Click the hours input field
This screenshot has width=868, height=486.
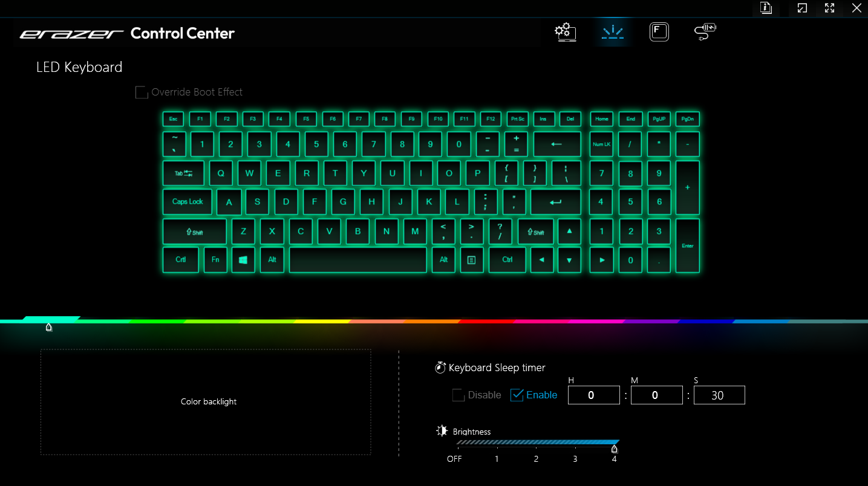593,395
